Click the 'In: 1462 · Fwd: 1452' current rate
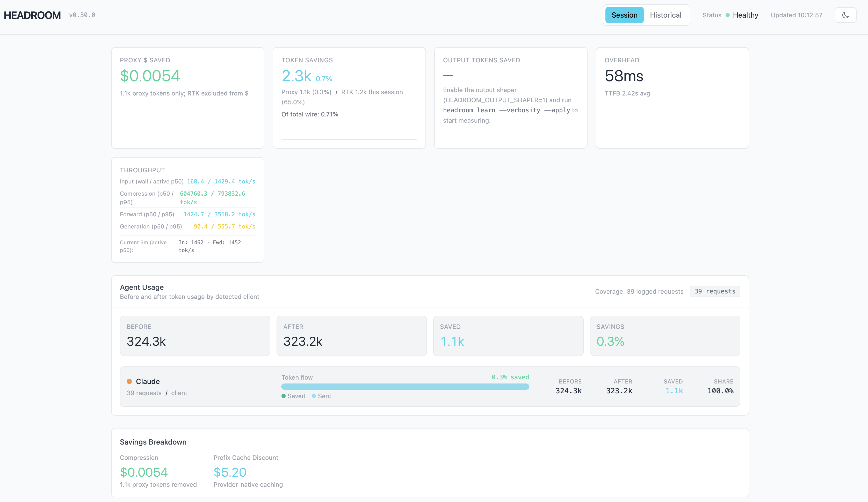The width and height of the screenshot is (868, 502). 210,246
